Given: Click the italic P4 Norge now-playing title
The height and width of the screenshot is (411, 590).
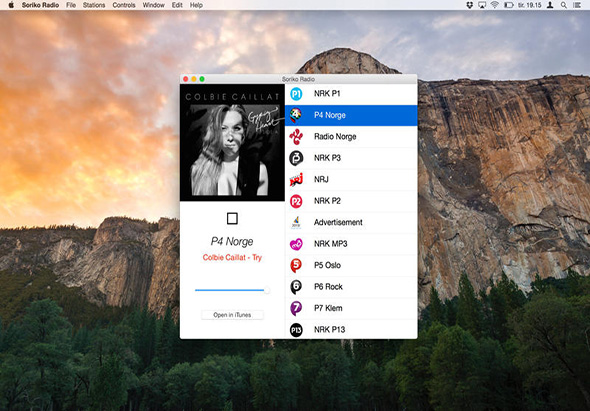Looking at the screenshot, I should pyautogui.click(x=232, y=242).
